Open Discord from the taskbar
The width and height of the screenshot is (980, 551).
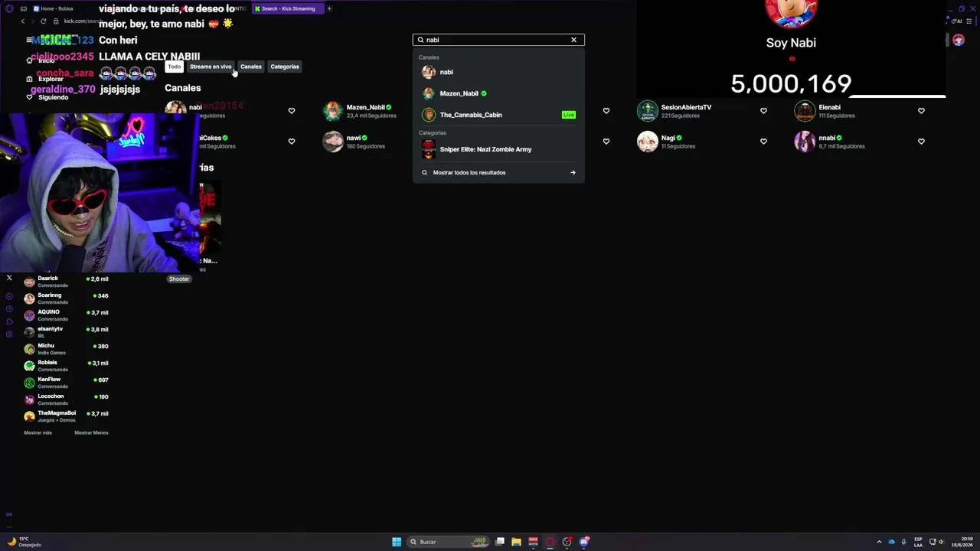pyautogui.click(x=583, y=542)
